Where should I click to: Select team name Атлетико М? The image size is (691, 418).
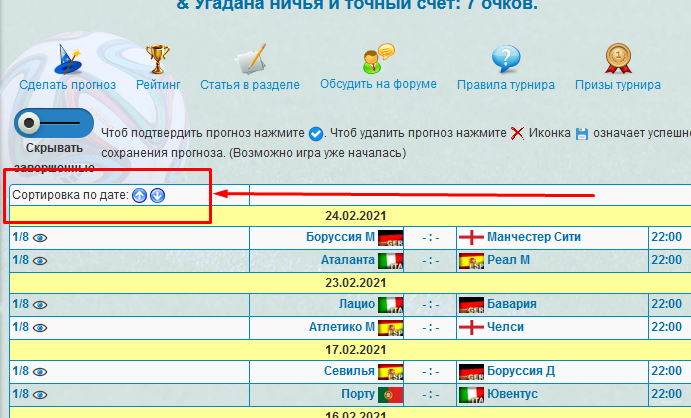(x=342, y=327)
